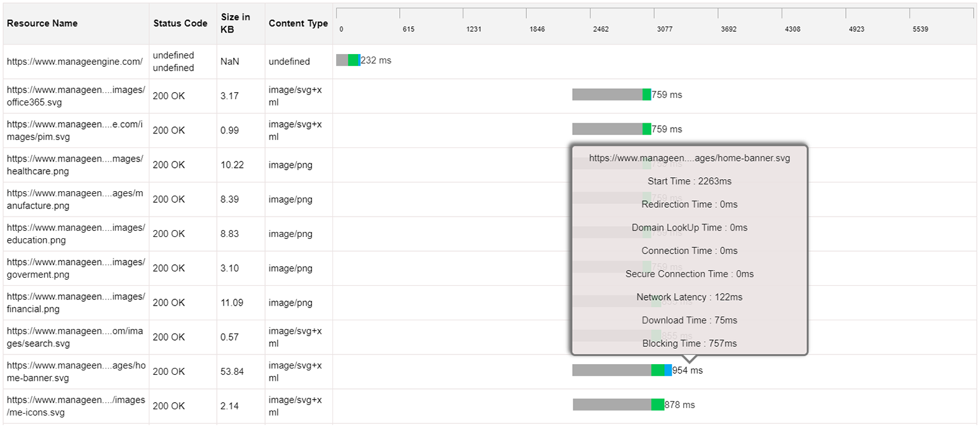This screenshot has height=427, width=980.
Task: Click the Content Type column header
Action: (298, 24)
